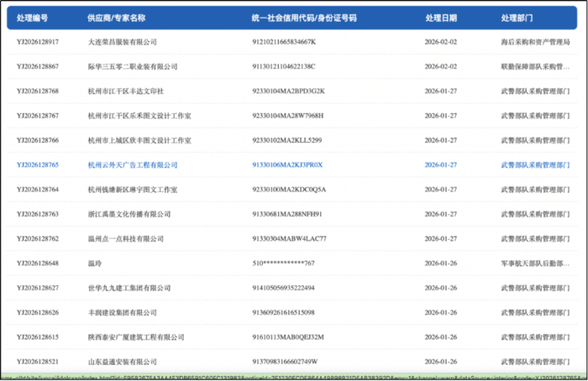
Task: Select credit code 92330104MA2BPD3G2K
Action: click(x=288, y=91)
